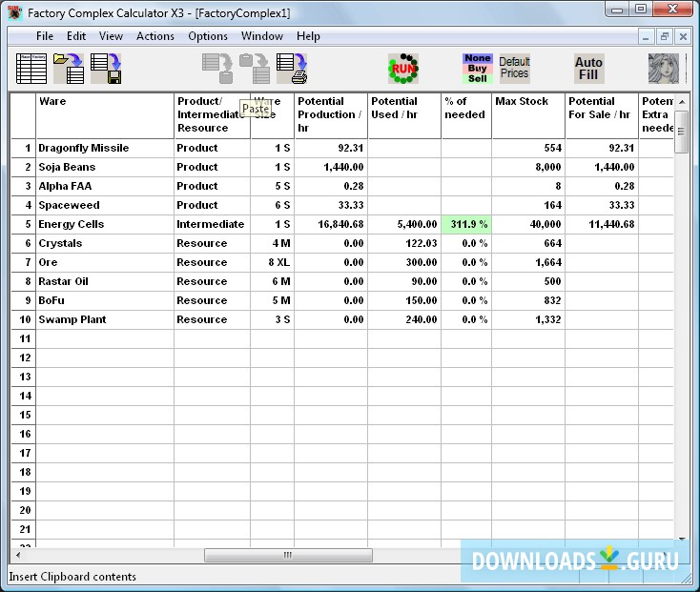Select the Crystals ware cell

tap(105, 244)
